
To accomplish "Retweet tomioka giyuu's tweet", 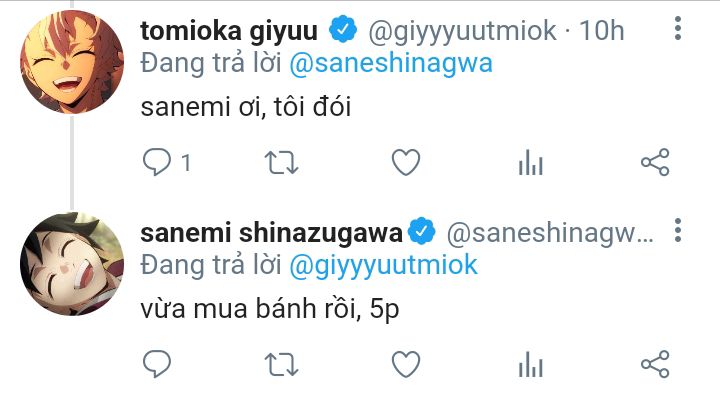I will [281, 163].
